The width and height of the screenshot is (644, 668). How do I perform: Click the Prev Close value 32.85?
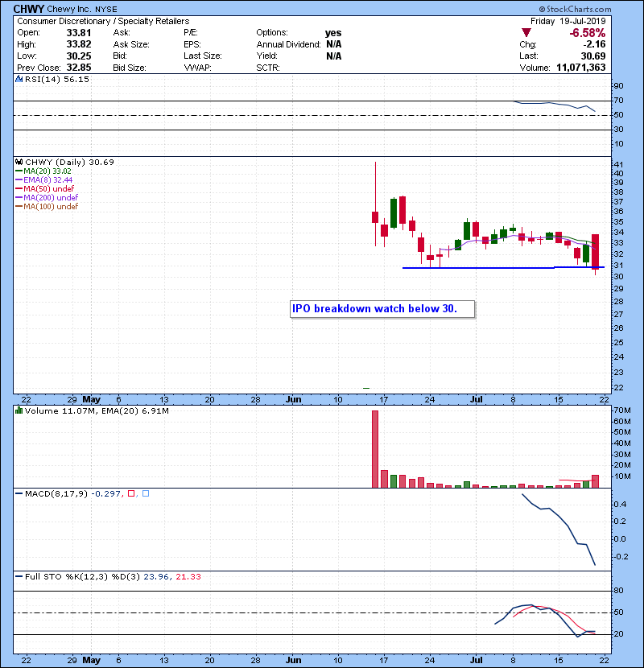[x=79, y=68]
